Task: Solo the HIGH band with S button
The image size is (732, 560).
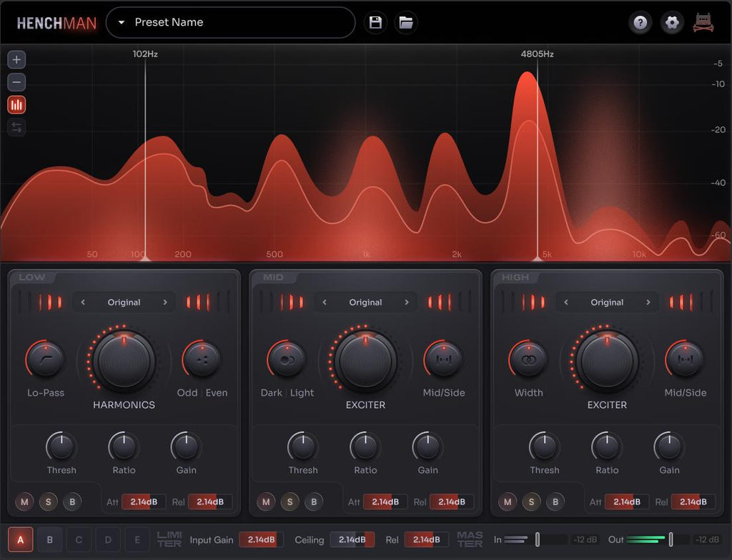Action: [531, 501]
